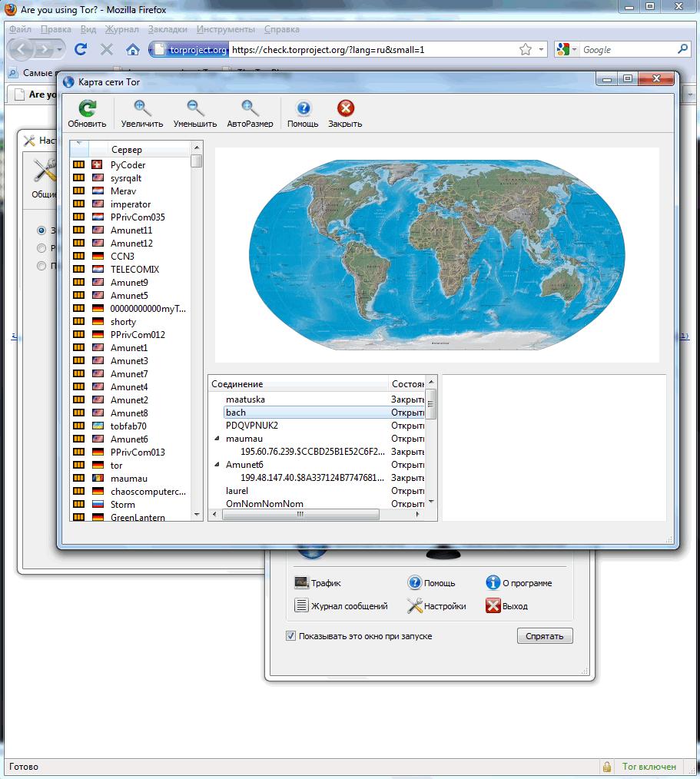This screenshot has width=700, height=779.
Task: Click the torproject.org site identity badge
Action: coord(189,50)
